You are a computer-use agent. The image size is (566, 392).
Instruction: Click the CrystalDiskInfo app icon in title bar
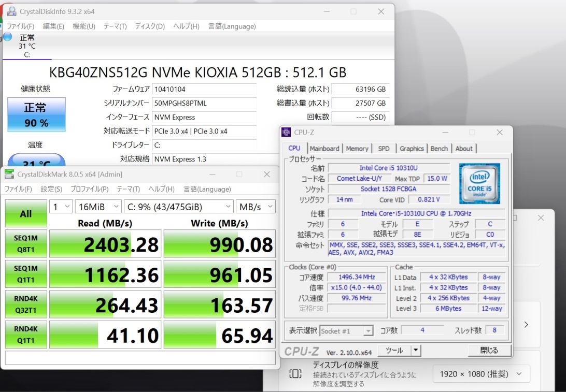12,11
